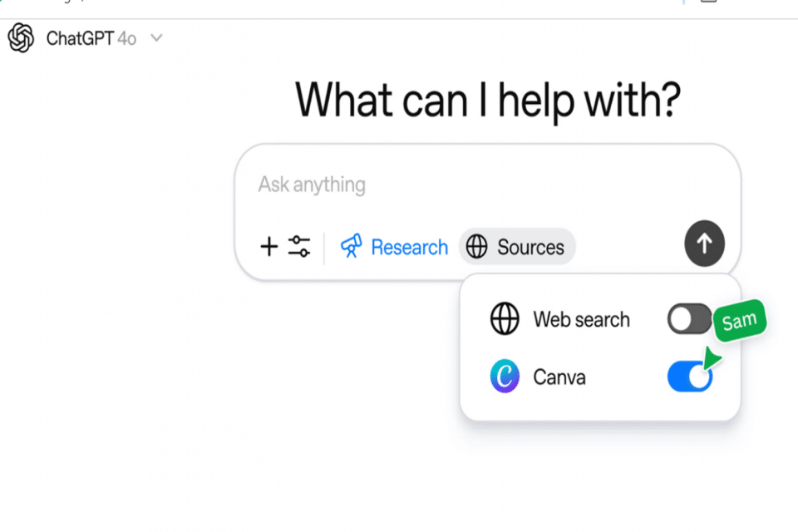Expand the chevron next to ChatGPT 4o
The width and height of the screenshot is (798, 532).
pyautogui.click(x=157, y=38)
